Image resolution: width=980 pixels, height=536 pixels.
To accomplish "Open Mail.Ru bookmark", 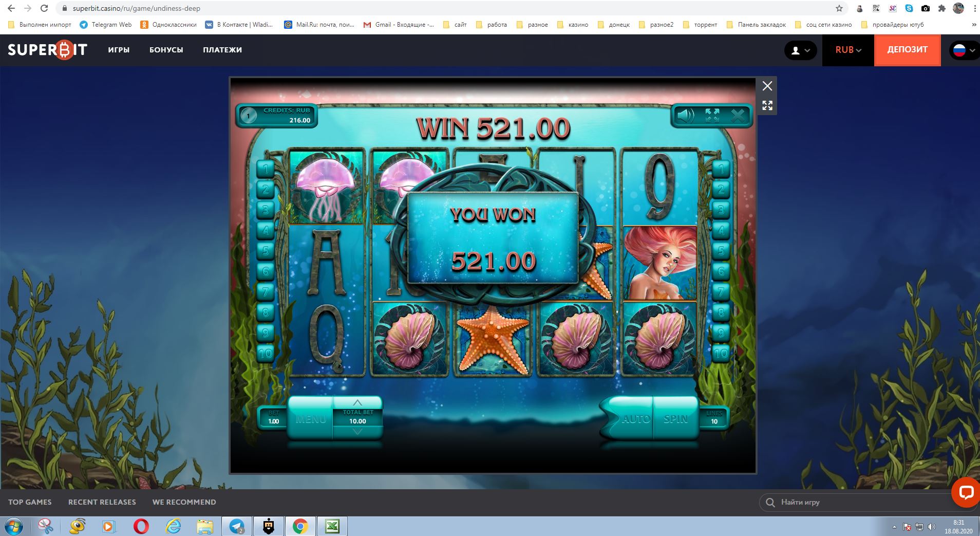I will [x=319, y=25].
